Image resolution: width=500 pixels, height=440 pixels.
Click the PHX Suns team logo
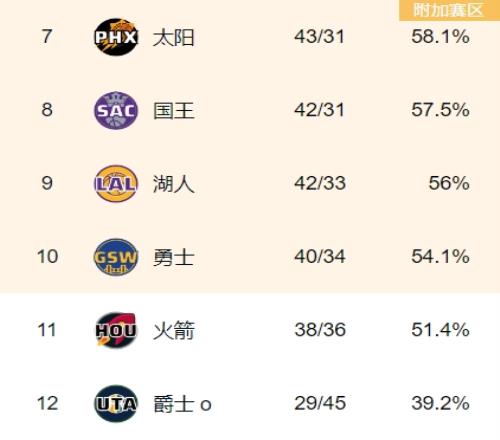[x=116, y=37]
